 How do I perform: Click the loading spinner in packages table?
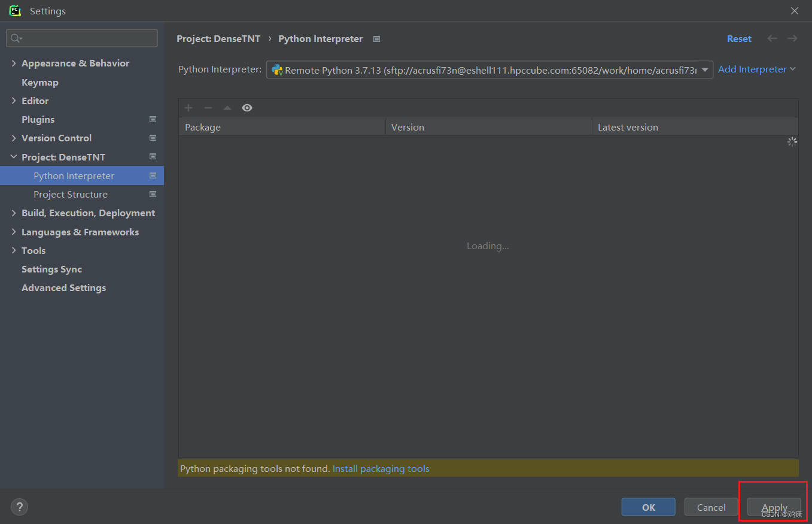click(x=792, y=142)
